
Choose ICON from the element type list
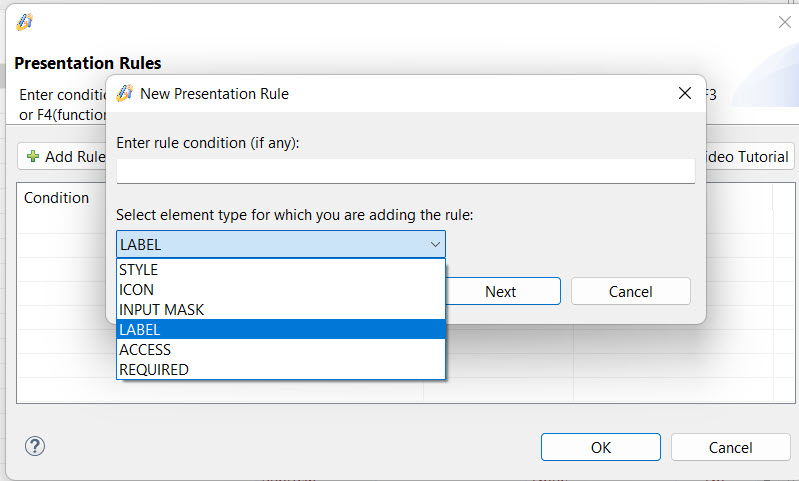[281, 289]
